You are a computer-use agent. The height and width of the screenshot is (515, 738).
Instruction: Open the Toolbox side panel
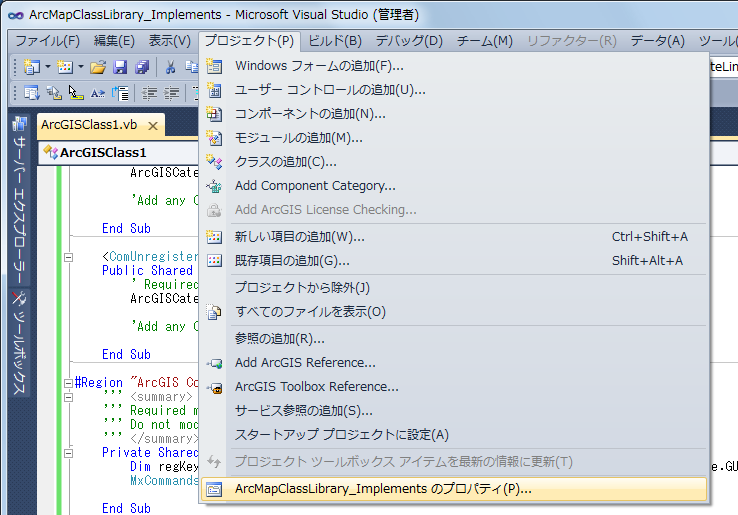click(x=19, y=343)
